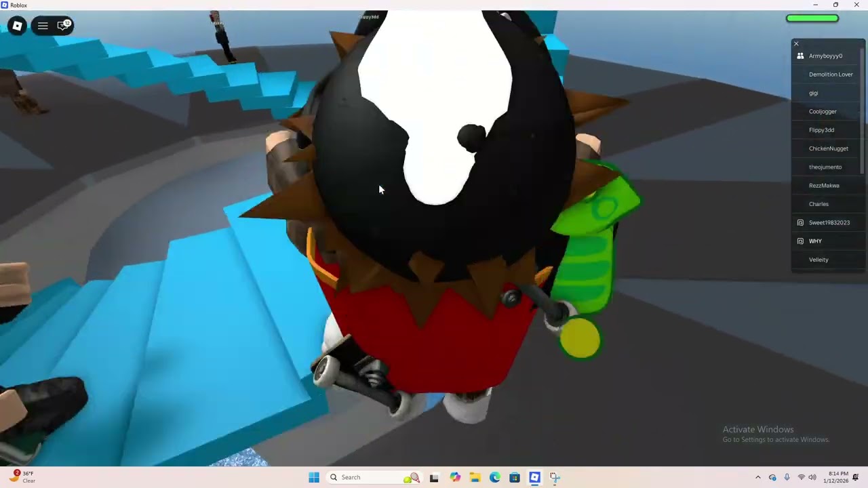Image resolution: width=868 pixels, height=488 pixels.
Task: Select player Armyboyyy0 in the player list
Action: click(826, 56)
